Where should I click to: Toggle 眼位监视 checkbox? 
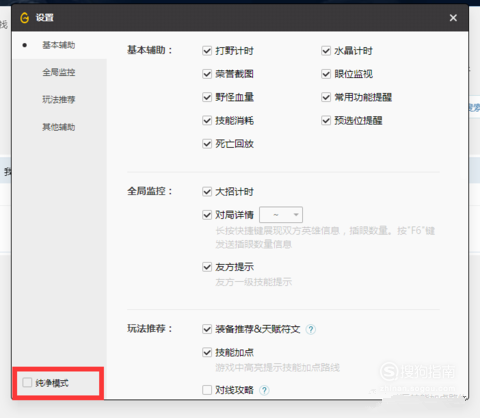coord(326,74)
